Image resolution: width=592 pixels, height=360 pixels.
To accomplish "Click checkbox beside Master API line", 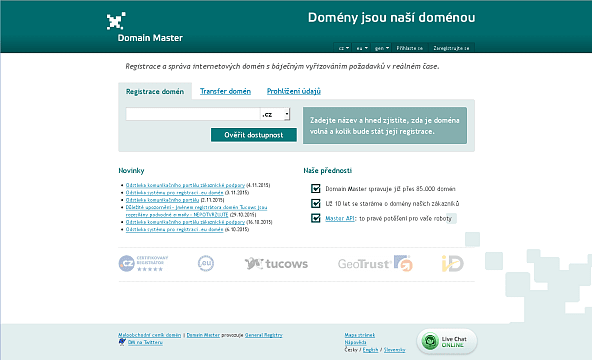I will pyautogui.click(x=316, y=218).
